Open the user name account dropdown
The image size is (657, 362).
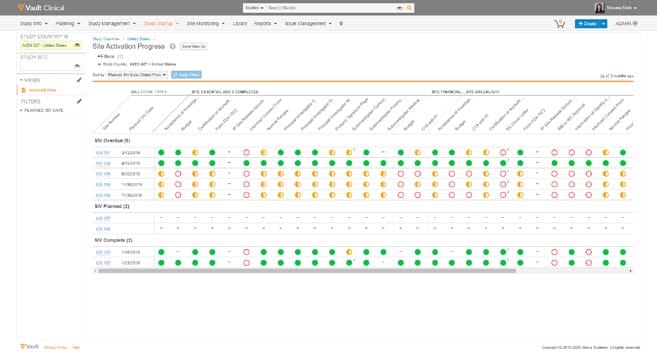[622, 8]
